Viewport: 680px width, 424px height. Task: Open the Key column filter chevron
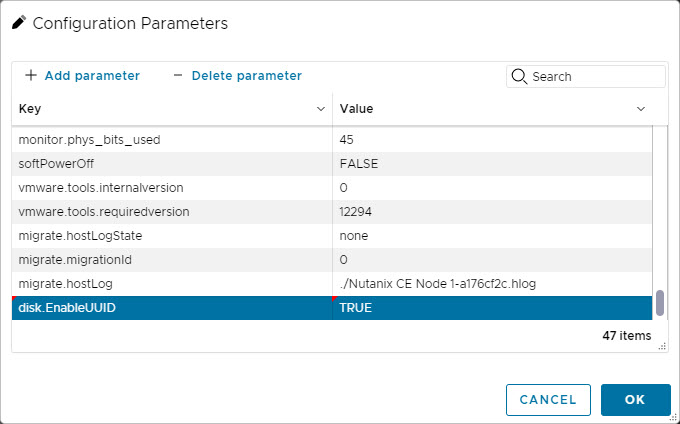(x=321, y=109)
